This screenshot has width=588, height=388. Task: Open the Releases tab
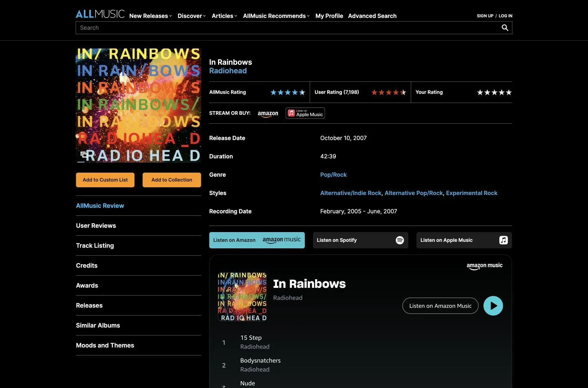(139, 305)
